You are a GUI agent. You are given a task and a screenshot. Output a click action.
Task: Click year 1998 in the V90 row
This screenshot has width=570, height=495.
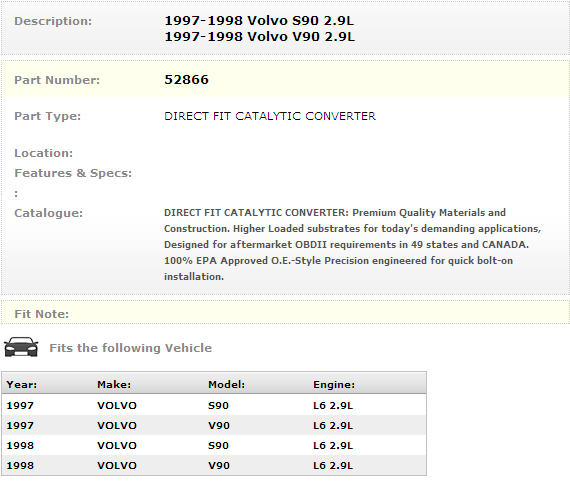pos(20,466)
